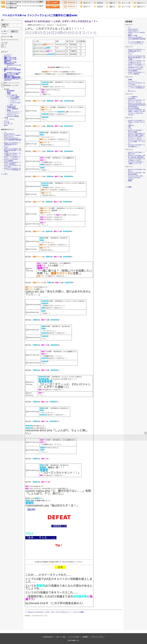This screenshot has width=147, height=644.
Task: Click the yellow OK button
Action: tap(60, 567)
